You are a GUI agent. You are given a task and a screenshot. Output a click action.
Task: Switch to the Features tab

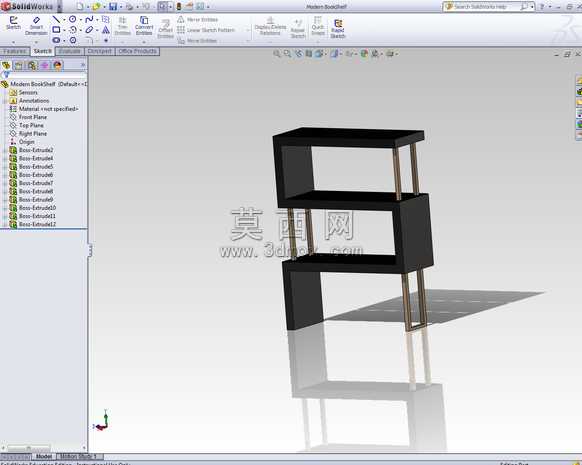15,51
